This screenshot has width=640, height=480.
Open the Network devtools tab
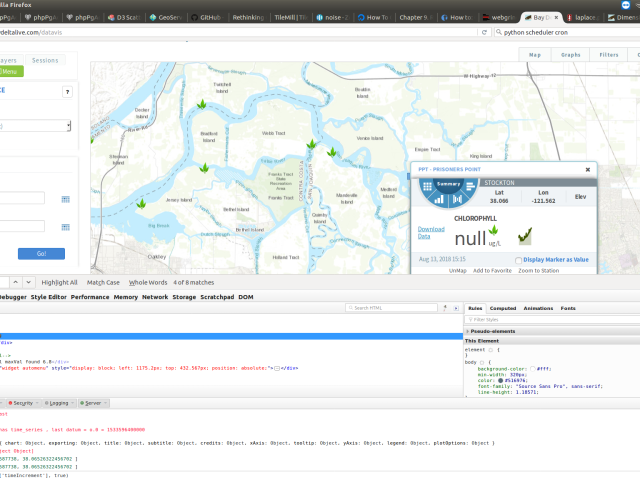pyautogui.click(x=155, y=297)
